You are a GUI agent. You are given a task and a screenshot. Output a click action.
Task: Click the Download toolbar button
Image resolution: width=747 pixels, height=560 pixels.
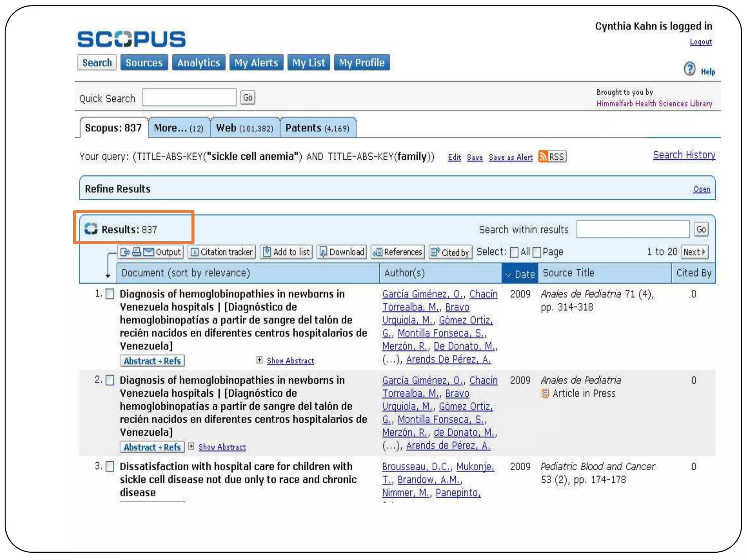click(342, 252)
